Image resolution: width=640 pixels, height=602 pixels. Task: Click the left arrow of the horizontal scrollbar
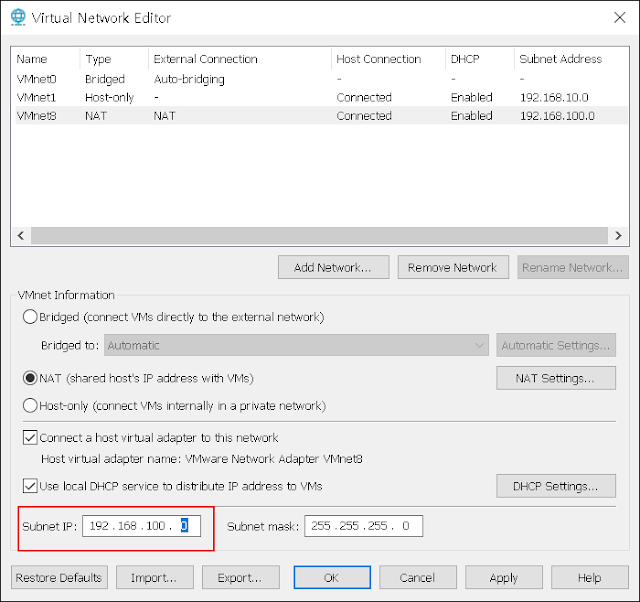click(21, 235)
